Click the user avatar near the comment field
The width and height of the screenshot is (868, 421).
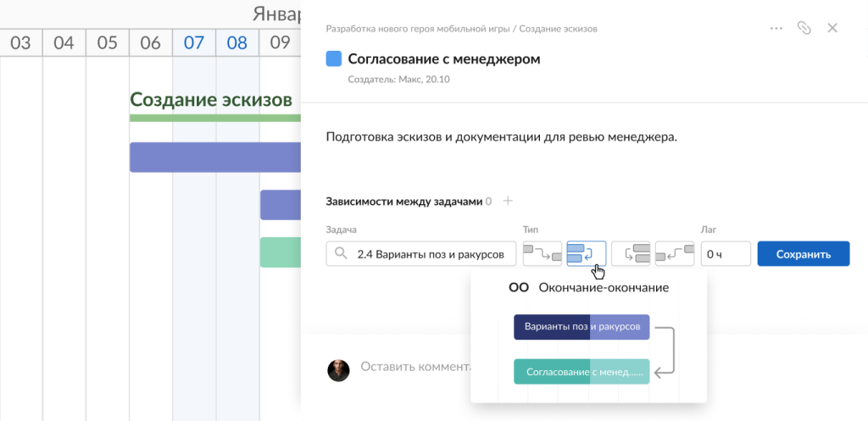point(338,370)
